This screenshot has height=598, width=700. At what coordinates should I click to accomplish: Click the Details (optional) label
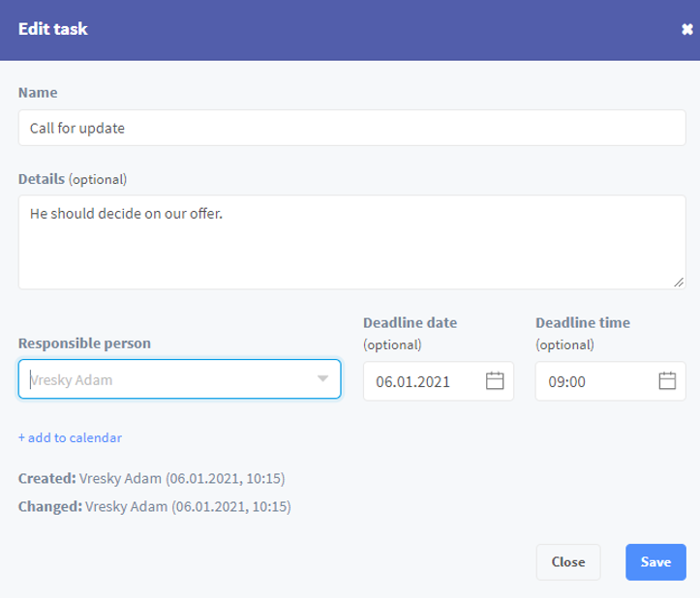[x=73, y=179]
